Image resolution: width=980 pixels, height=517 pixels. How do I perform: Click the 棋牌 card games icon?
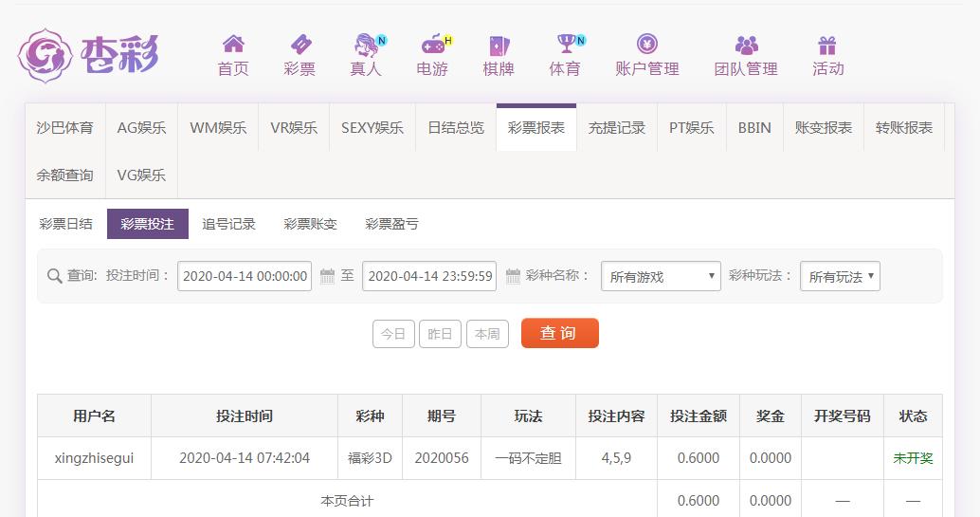tap(499, 45)
